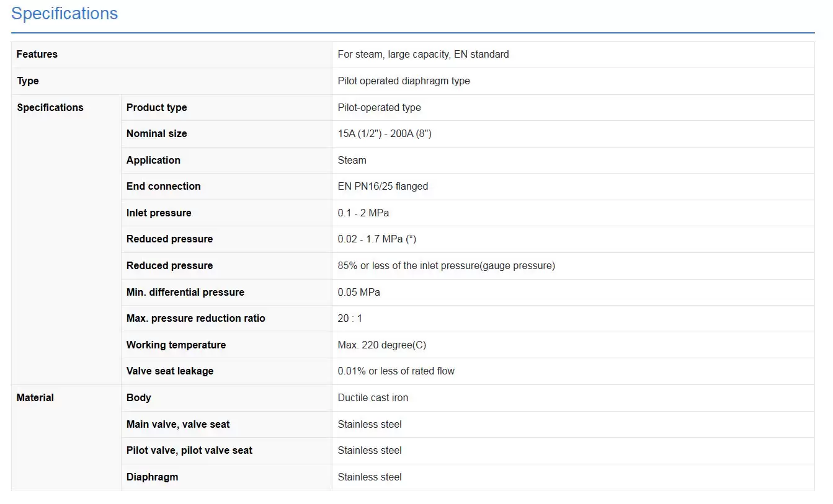Click the Max. pressure reduction ratio label
The height and width of the screenshot is (504, 833).
click(196, 319)
